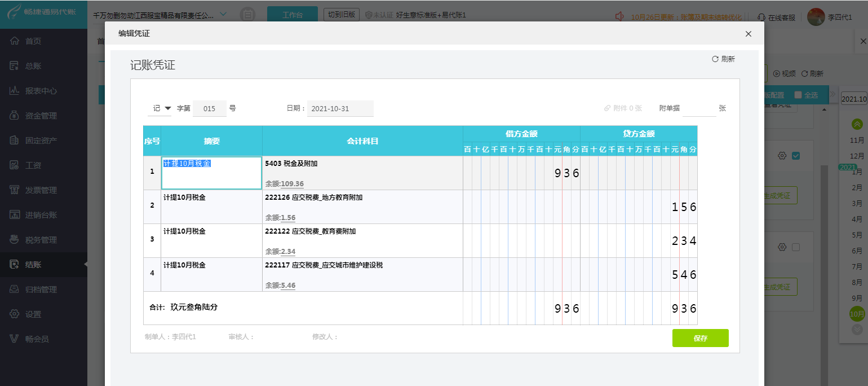This screenshot has width=868, height=386.
Task: Select 5月 in the month list
Action: click(857, 235)
